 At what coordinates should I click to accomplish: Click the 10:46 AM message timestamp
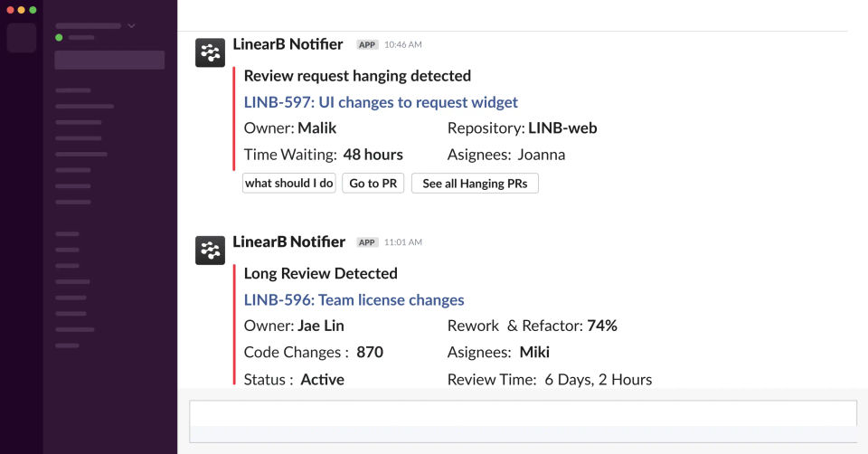click(x=403, y=44)
